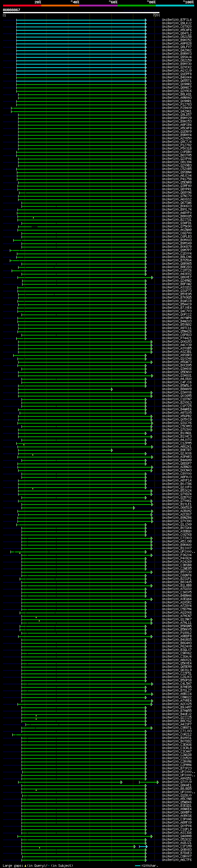Viewport: 197px width, 868px height.
Task: Select the UniRef100_A5GPB2 label
Action: pos(177,416)
